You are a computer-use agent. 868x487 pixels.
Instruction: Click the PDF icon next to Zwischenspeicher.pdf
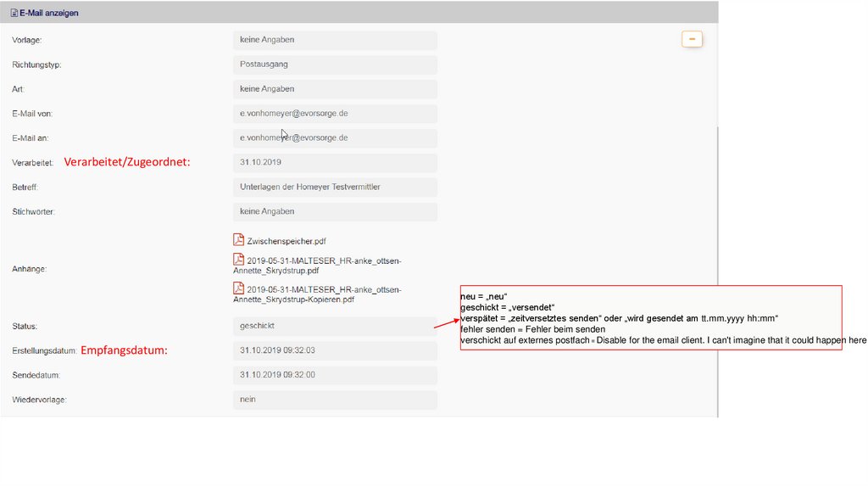coord(239,240)
